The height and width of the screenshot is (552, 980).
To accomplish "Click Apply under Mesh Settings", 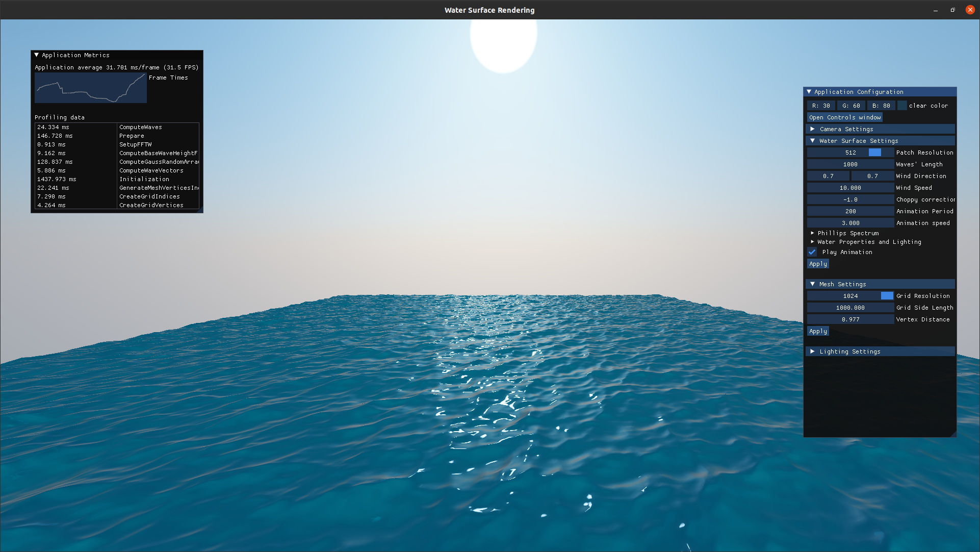I will pyautogui.click(x=818, y=331).
